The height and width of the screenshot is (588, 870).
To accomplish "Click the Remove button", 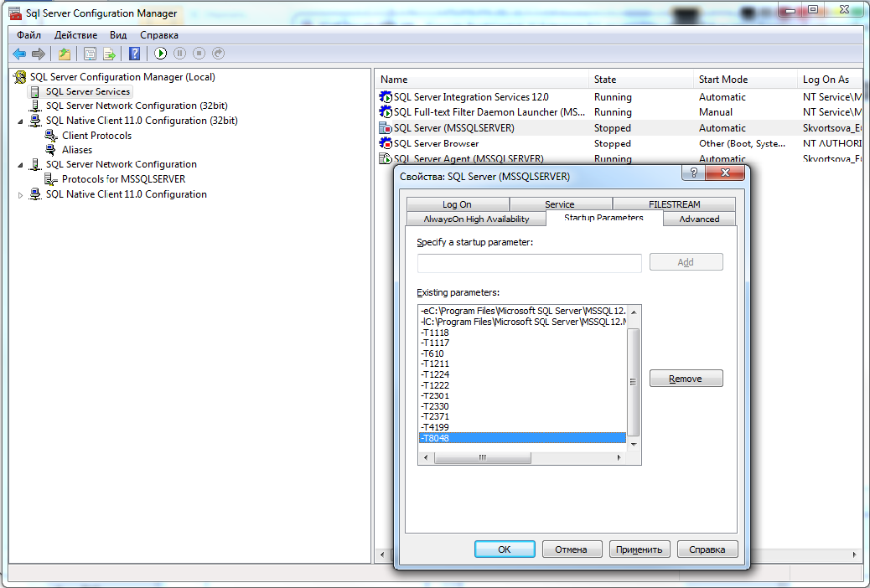I will [686, 379].
